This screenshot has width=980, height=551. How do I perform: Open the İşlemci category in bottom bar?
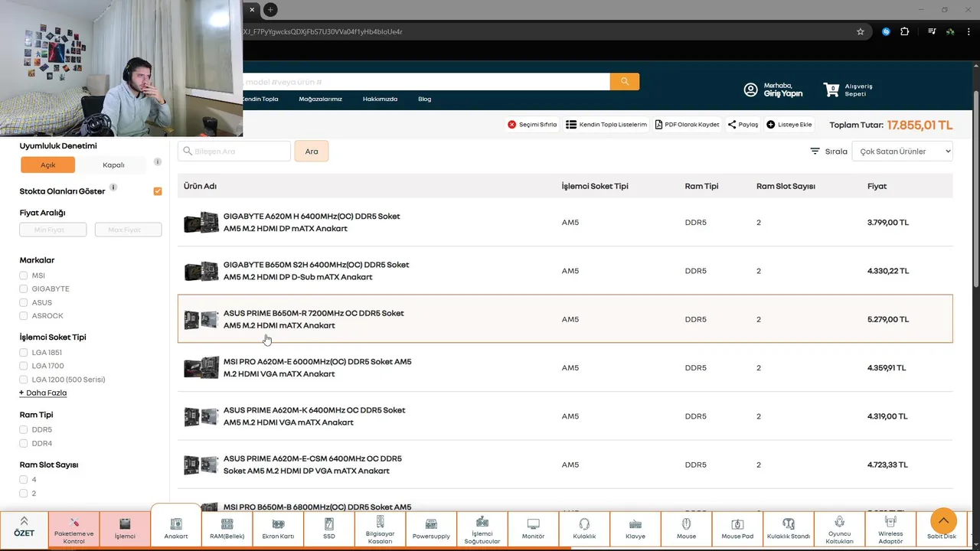point(125,530)
